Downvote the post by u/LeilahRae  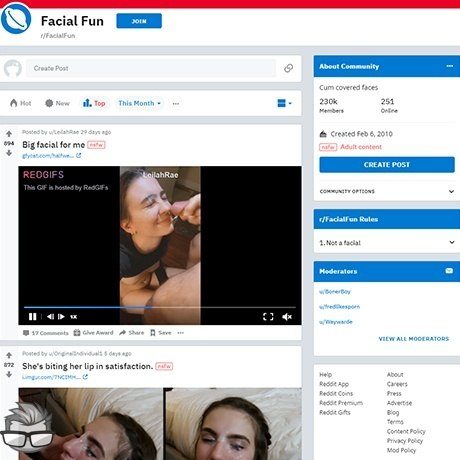point(9,153)
